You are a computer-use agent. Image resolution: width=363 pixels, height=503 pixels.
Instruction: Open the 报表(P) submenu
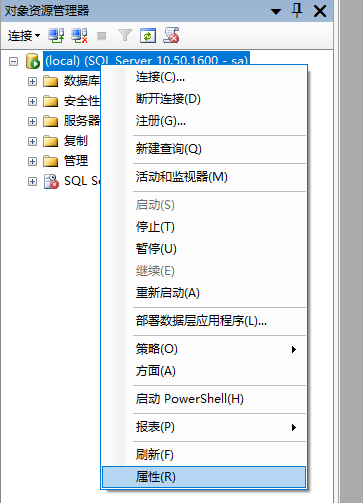click(x=204, y=427)
